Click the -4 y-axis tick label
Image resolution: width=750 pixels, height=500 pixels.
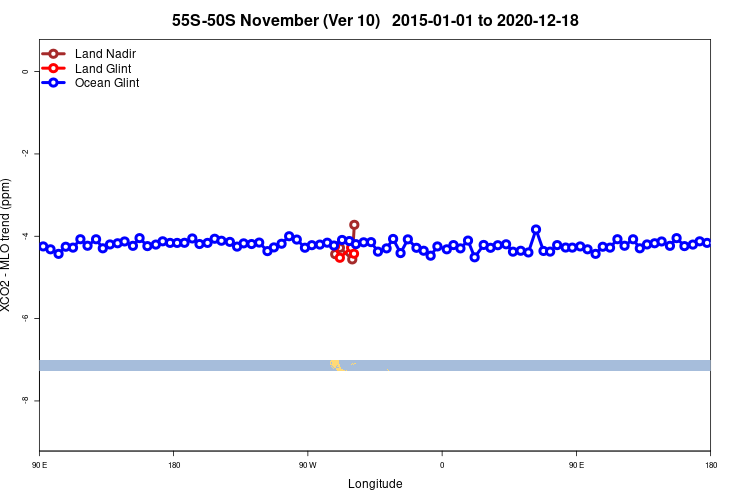coord(25,236)
